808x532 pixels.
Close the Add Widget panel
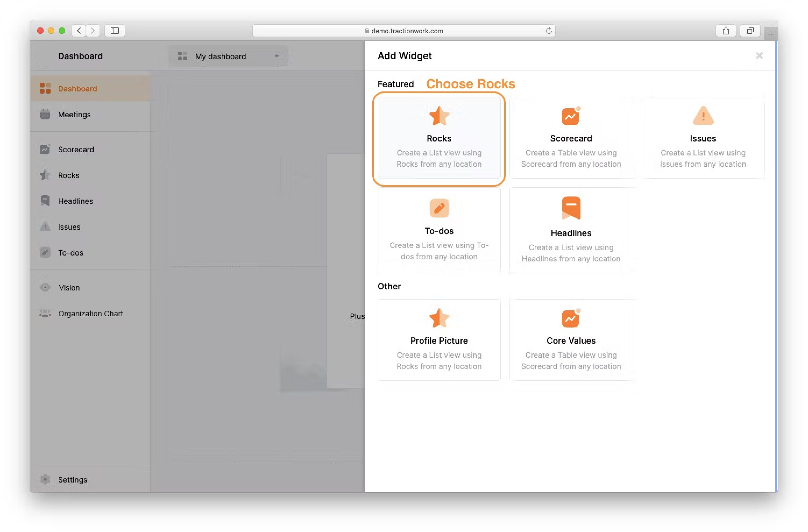759,56
